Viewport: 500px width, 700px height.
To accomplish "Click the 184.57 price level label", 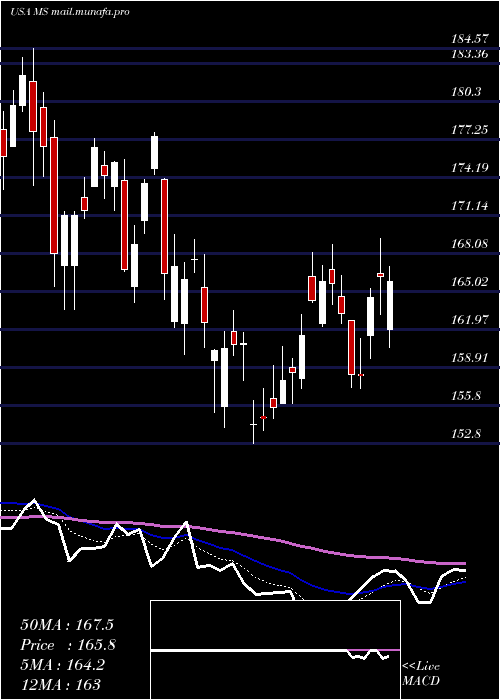I will [469, 39].
